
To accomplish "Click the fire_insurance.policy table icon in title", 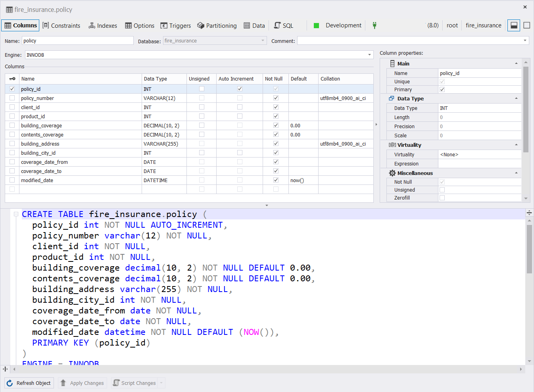I will coord(9,10).
